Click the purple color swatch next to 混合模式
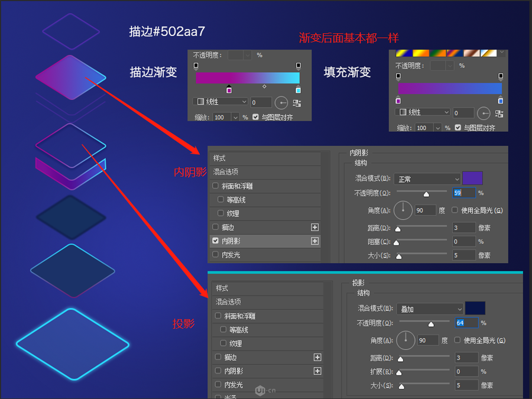The width and height of the screenshot is (532, 399). [x=473, y=178]
